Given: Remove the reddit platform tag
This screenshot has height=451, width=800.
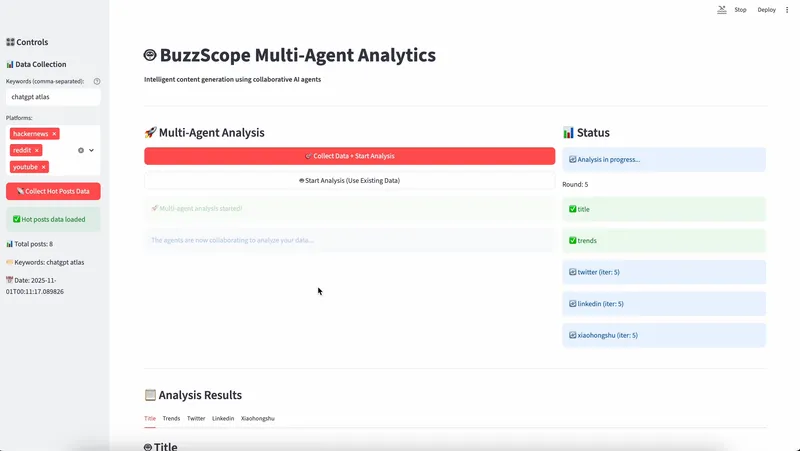Looking at the screenshot, I should point(37,150).
